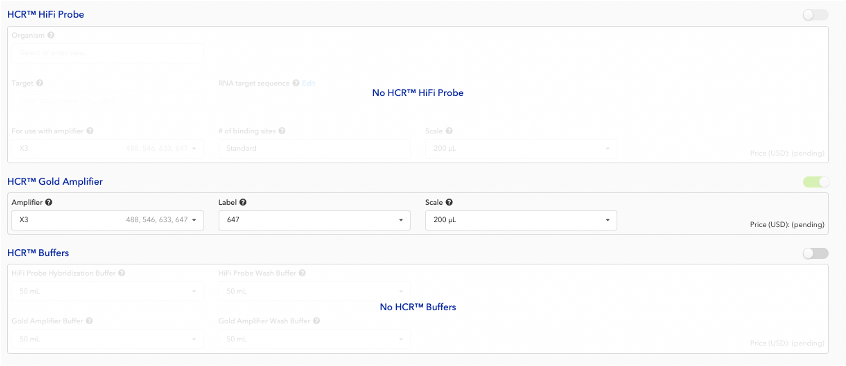
Task: Click the HCR HiFi Probe section heading
Action: pos(45,15)
